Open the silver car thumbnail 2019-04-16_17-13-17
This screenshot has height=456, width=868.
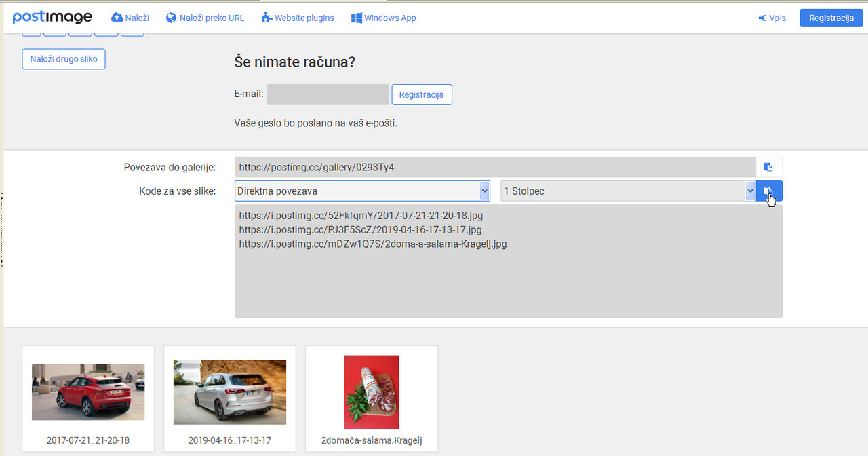pyautogui.click(x=230, y=392)
